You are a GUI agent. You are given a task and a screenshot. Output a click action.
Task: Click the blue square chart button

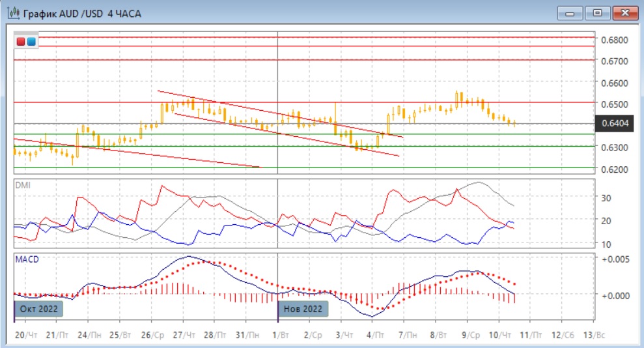(31, 42)
